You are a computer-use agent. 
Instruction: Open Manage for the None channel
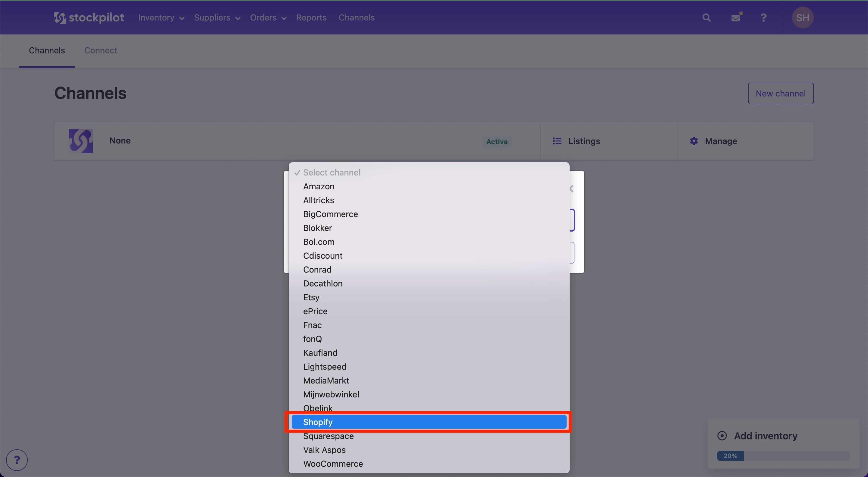[745, 141]
